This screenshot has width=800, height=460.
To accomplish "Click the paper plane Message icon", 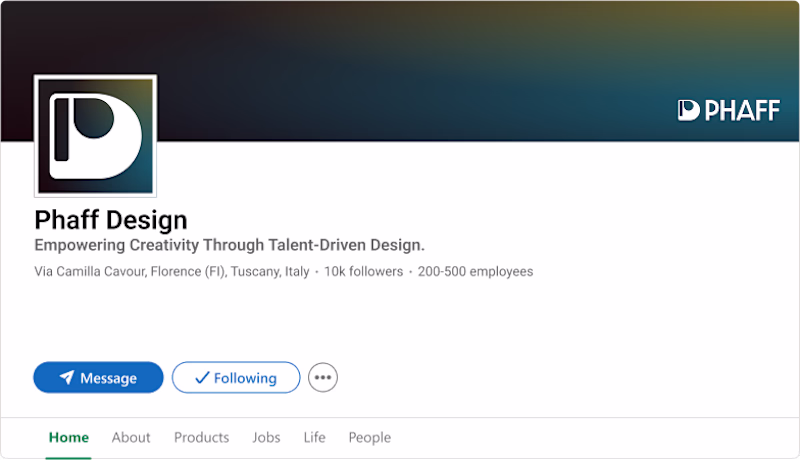I will click(67, 378).
